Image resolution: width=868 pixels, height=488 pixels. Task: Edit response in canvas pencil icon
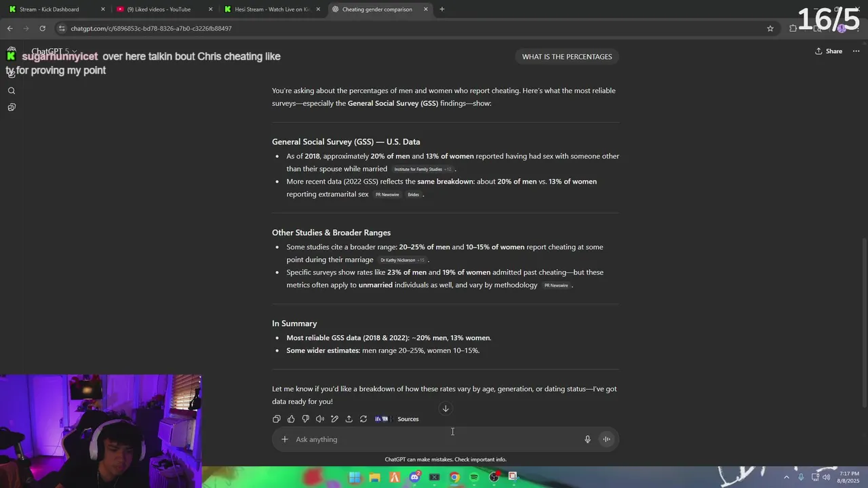[334, 419]
